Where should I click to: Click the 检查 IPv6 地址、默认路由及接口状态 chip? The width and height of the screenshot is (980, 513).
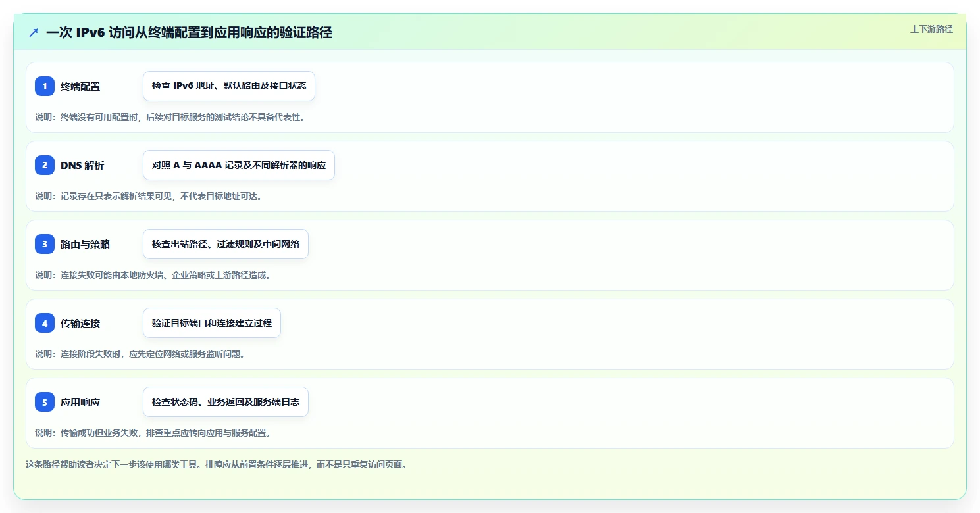[229, 86]
